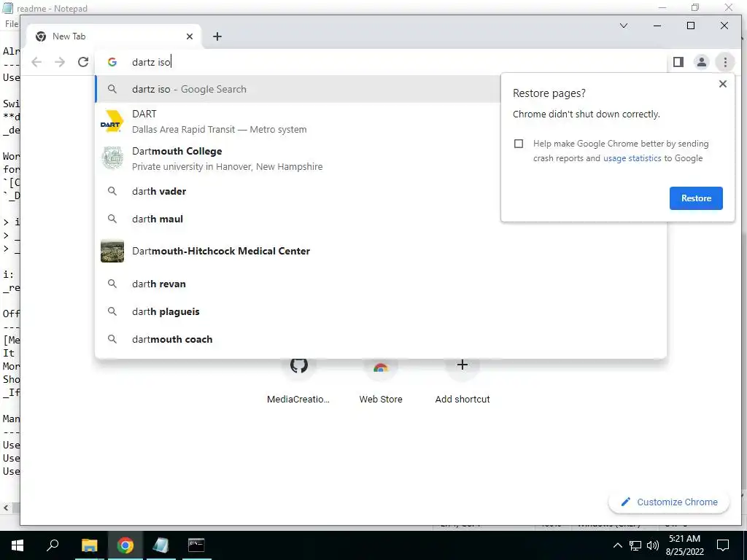The width and height of the screenshot is (747, 560).
Task: Choose the Dartmouth College suggestion
Action: [x=298, y=158]
